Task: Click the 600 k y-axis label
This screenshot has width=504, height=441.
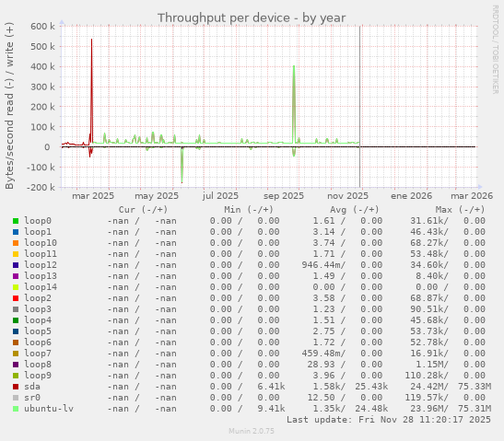Action: coord(42,27)
